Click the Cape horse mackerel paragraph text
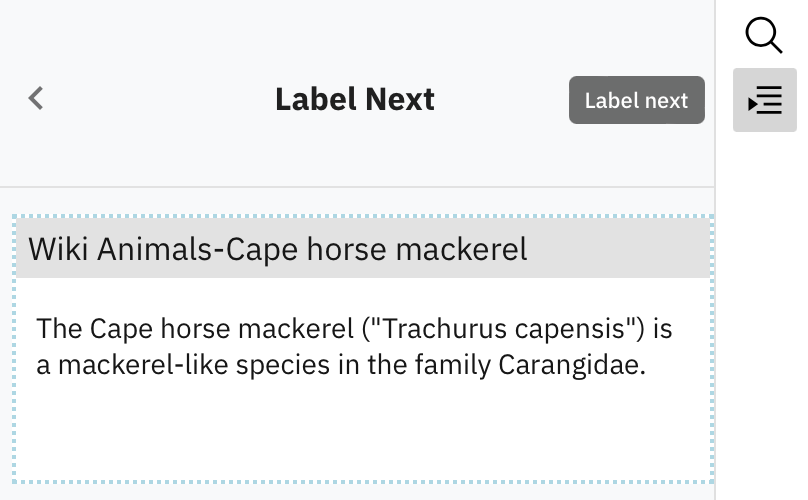The image size is (808, 500). click(x=354, y=346)
